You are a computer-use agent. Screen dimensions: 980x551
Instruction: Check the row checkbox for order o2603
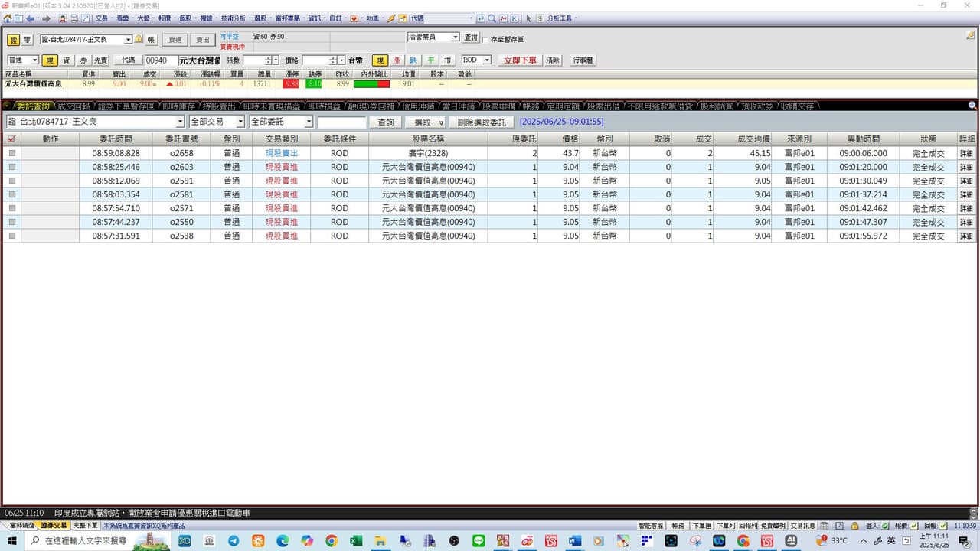pos(11,167)
